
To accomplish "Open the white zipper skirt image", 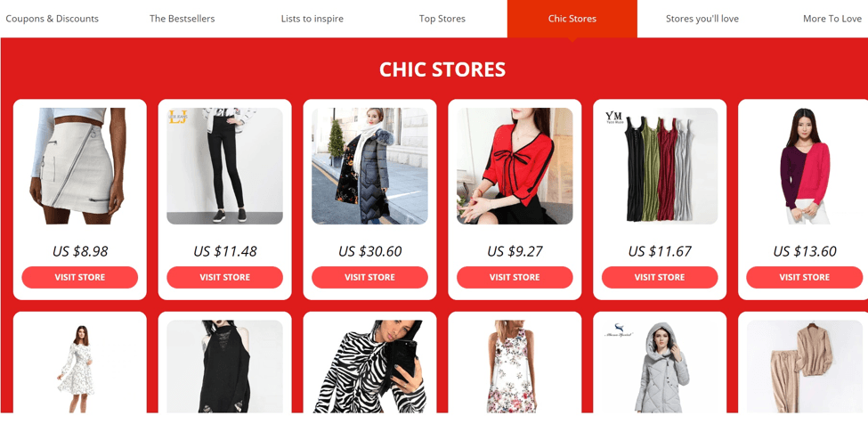I will (80, 166).
